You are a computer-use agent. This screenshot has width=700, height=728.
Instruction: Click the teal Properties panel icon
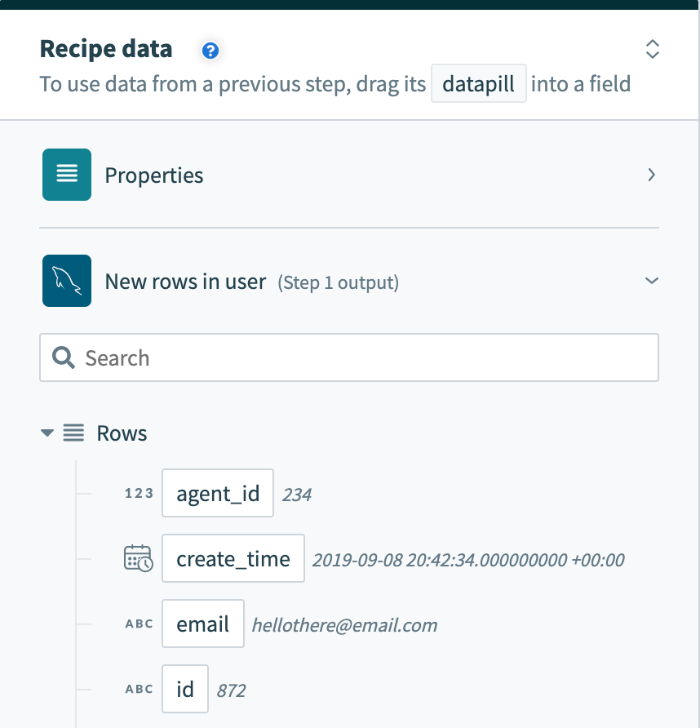click(x=66, y=175)
